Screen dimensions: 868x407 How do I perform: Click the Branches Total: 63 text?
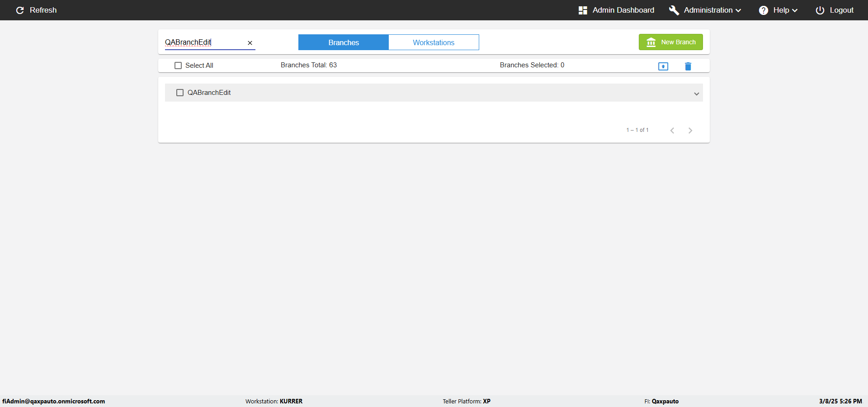309,65
